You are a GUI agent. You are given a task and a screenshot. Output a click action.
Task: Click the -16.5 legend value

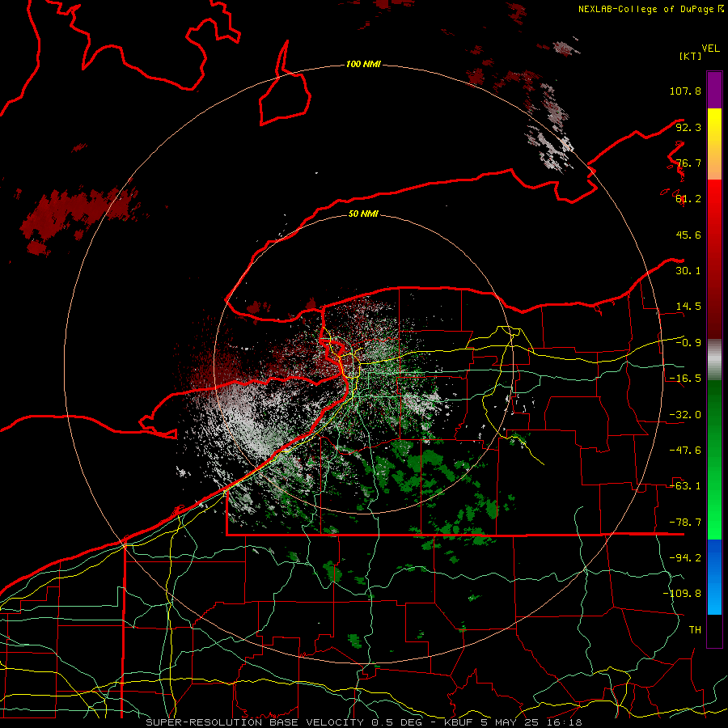point(685,379)
